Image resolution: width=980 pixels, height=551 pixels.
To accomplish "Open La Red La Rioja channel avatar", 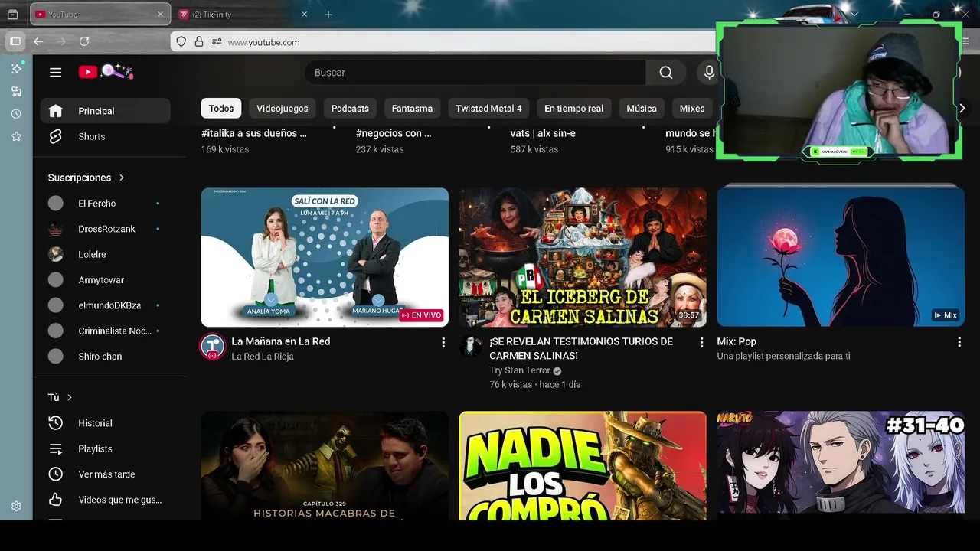I will tap(212, 347).
